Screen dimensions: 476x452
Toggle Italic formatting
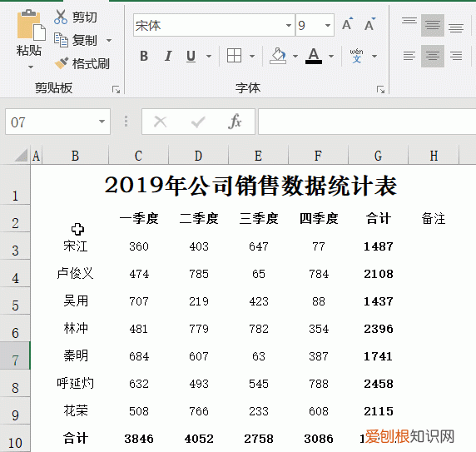tap(168, 56)
